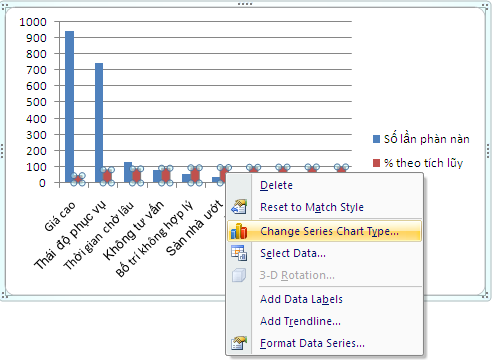Click the greyed 3-D Rotation cube icon
Image resolution: width=493 pixels, height=361 pixels.
pyautogui.click(x=239, y=275)
